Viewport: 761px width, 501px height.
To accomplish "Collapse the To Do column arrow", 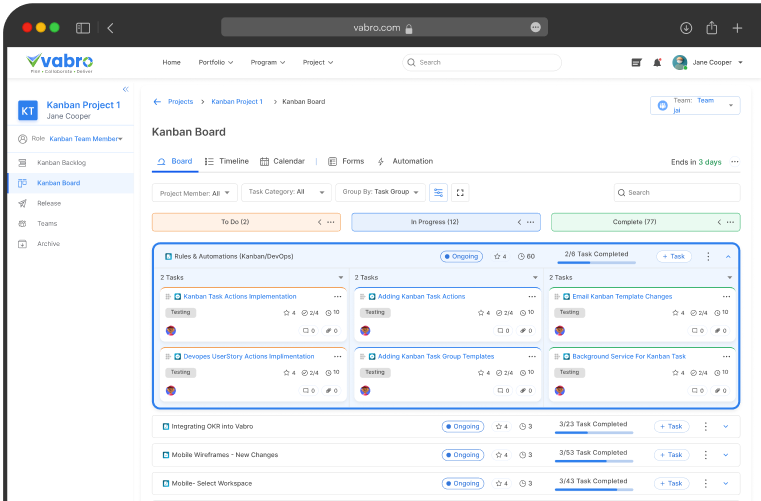I will click(319, 222).
